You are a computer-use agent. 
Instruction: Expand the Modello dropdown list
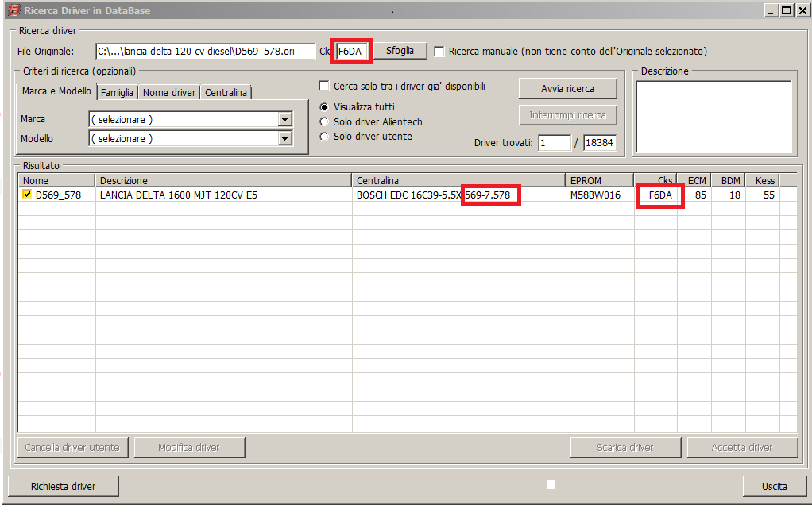(285, 139)
